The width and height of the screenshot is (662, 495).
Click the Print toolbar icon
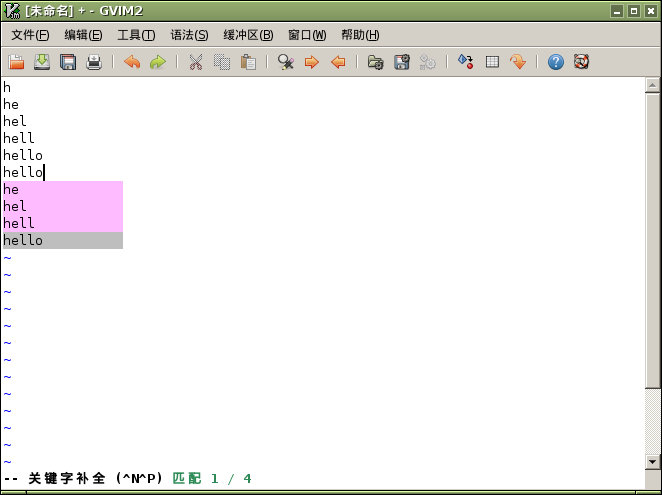pyautogui.click(x=94, y=62)
